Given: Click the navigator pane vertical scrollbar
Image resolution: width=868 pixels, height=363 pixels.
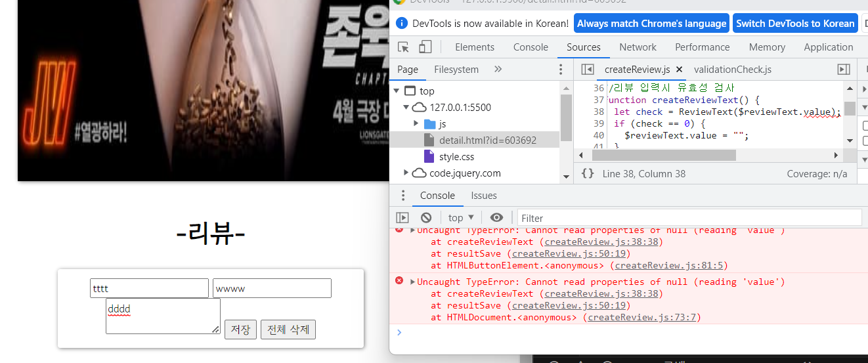Looking at the screenshot, I should tap(566, 118).
